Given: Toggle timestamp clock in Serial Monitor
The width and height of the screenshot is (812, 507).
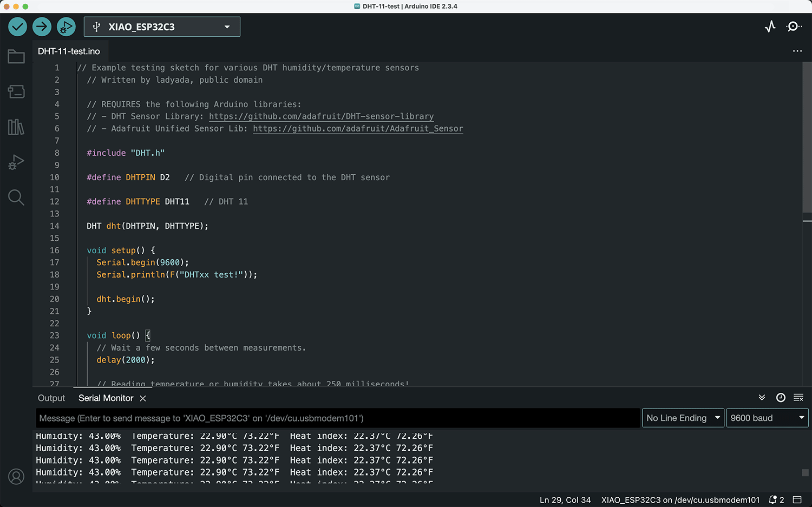Looking at the screenshot, I should [781, 398].
